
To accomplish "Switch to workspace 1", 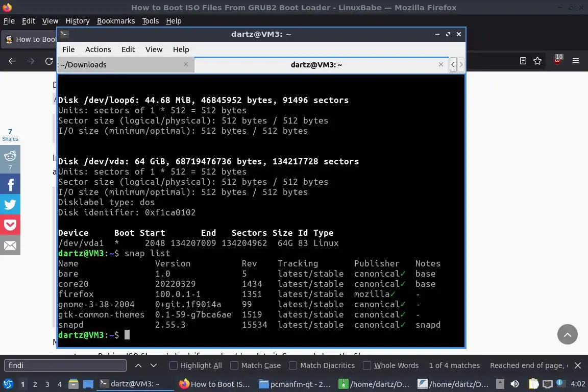I will click(x=22, y=384).
